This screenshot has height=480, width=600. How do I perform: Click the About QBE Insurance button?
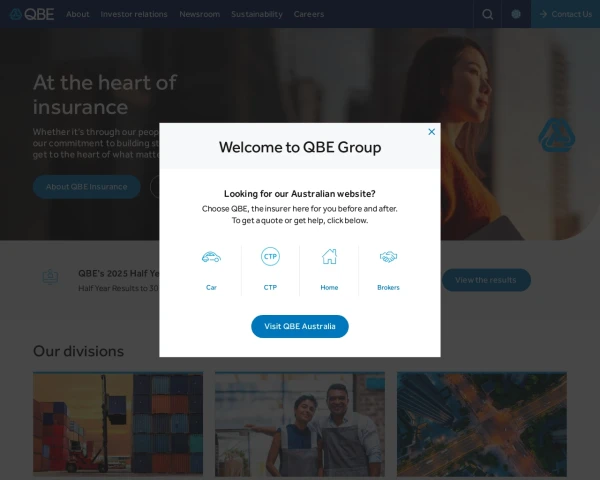coord(86,187)
